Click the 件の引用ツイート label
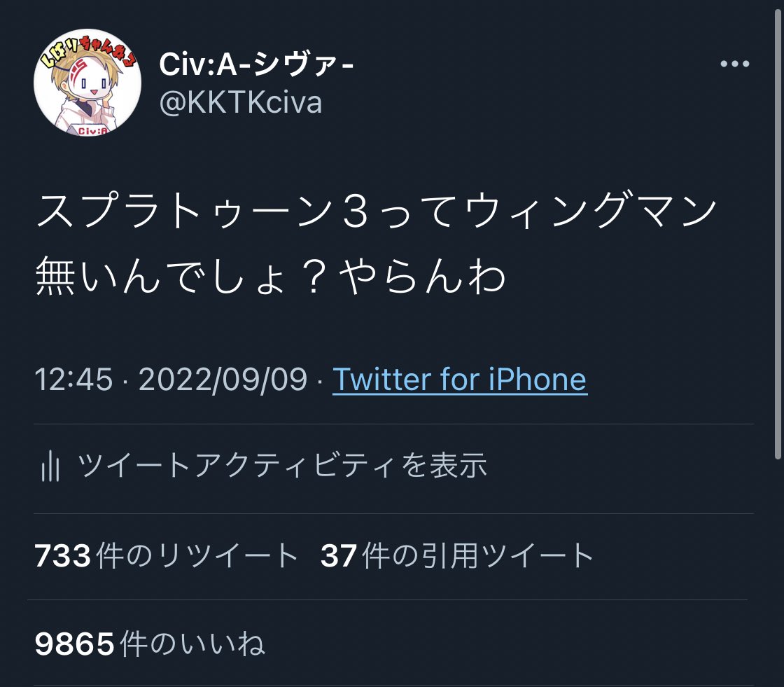 pyautogui.click(x=477, y=556)
